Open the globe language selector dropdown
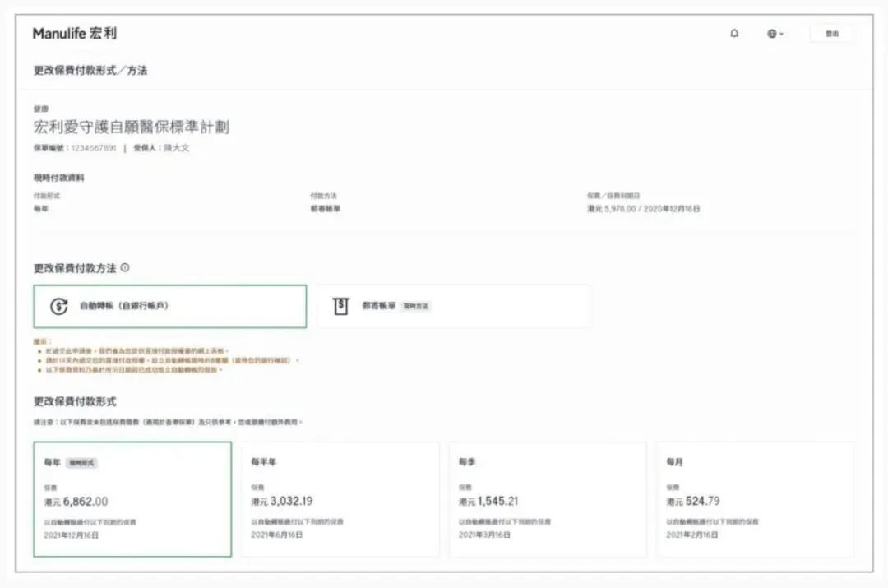 (775, 34)
